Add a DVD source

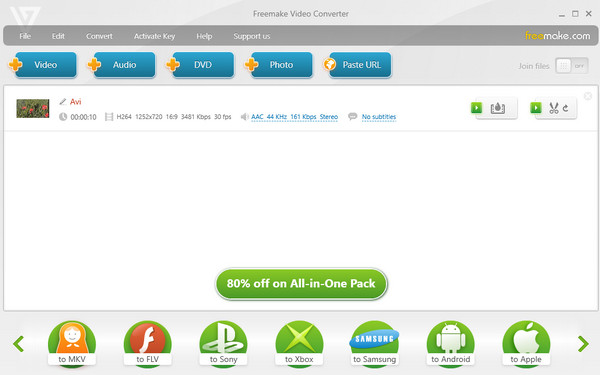point(201,65)
